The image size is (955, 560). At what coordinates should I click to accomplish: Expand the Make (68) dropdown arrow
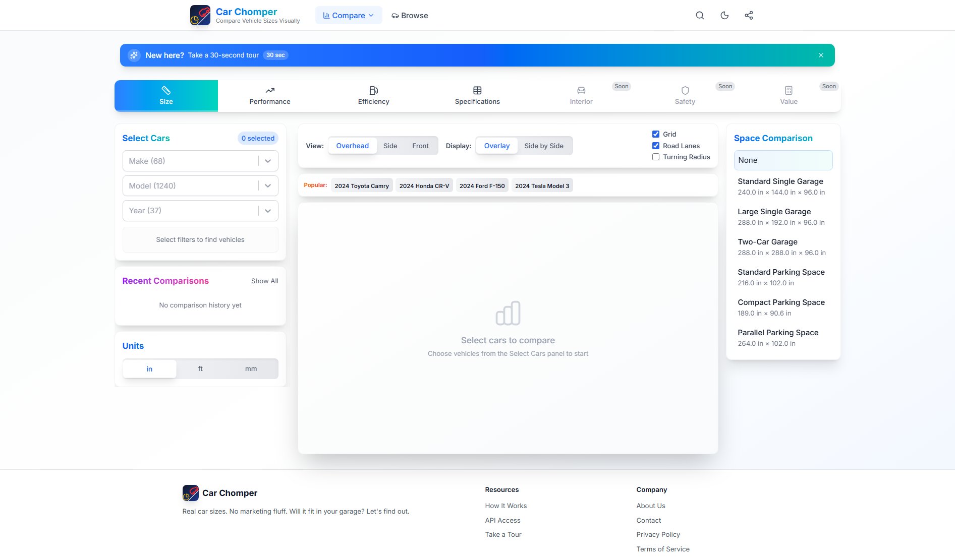tap(268, 161)
